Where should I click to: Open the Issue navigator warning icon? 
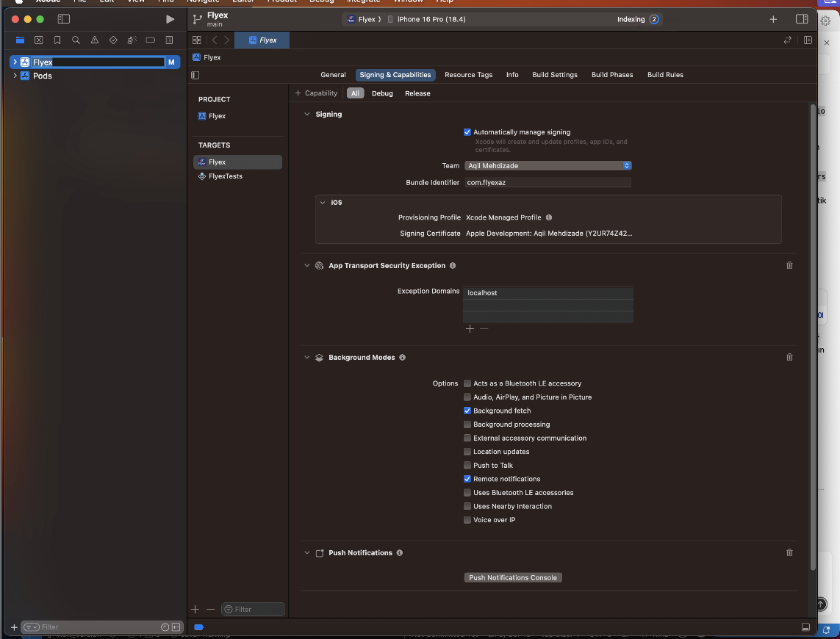95,40
